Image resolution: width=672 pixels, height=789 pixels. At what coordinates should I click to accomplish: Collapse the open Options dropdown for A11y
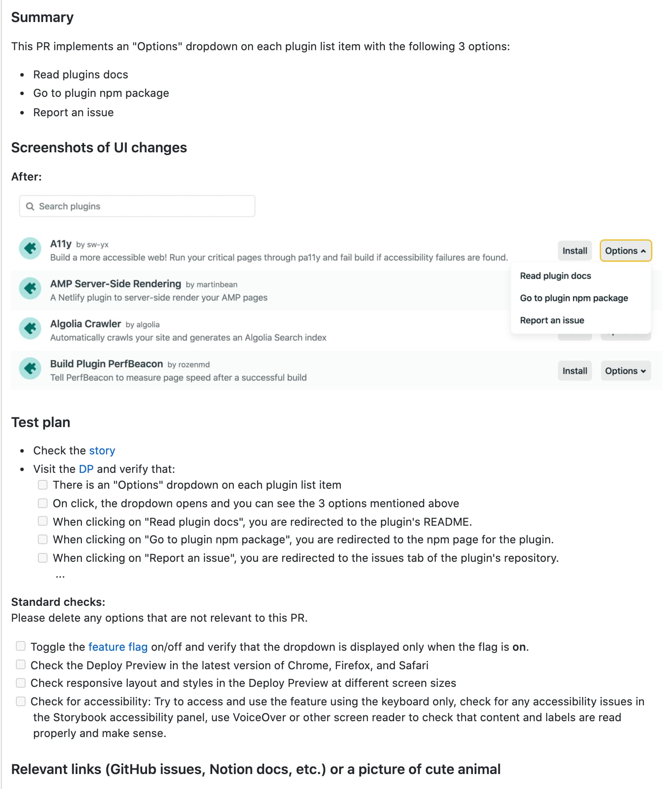(x=625, y=251)
